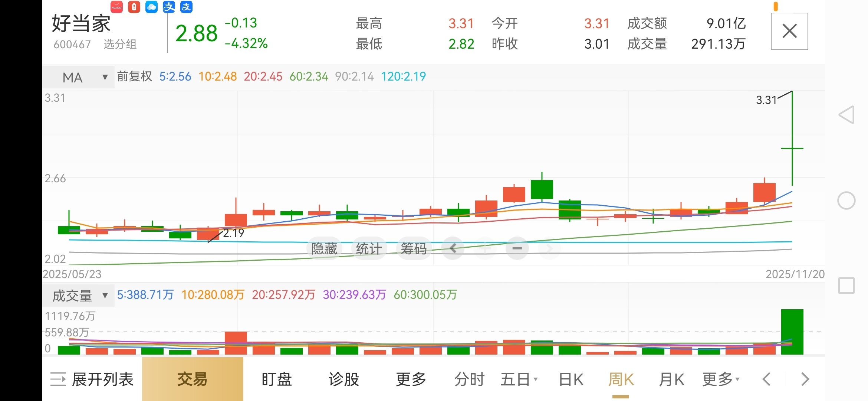Go to previous stock with left chevron
The width and height of the screenshot is (868, 401).
[766, 379]
